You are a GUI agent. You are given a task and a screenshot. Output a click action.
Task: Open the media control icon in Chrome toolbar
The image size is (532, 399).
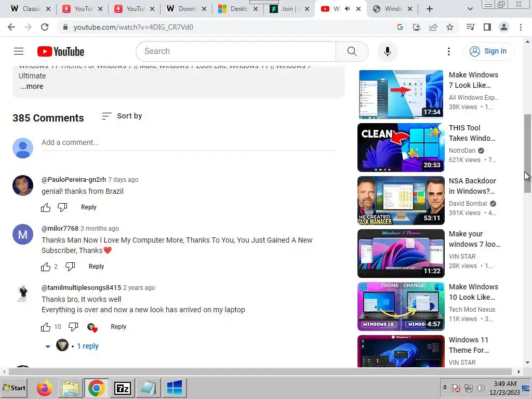click(x=470, y=27)
